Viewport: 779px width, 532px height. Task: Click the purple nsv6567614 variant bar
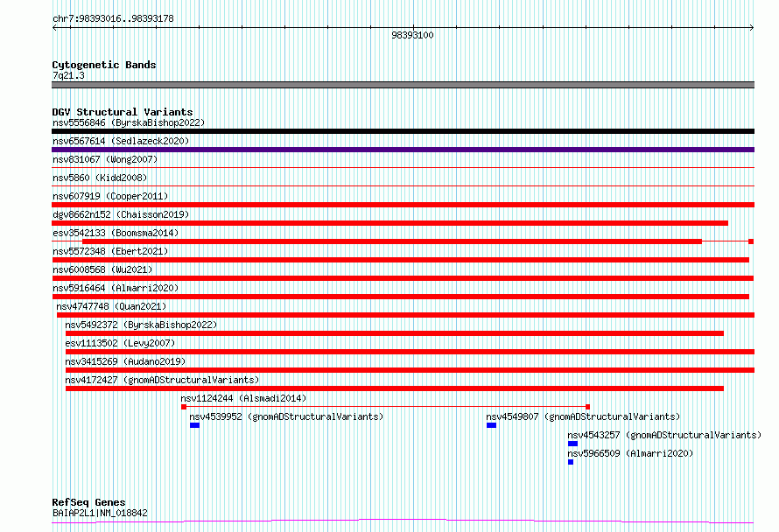pyautogui.click(x=403, y=150)
